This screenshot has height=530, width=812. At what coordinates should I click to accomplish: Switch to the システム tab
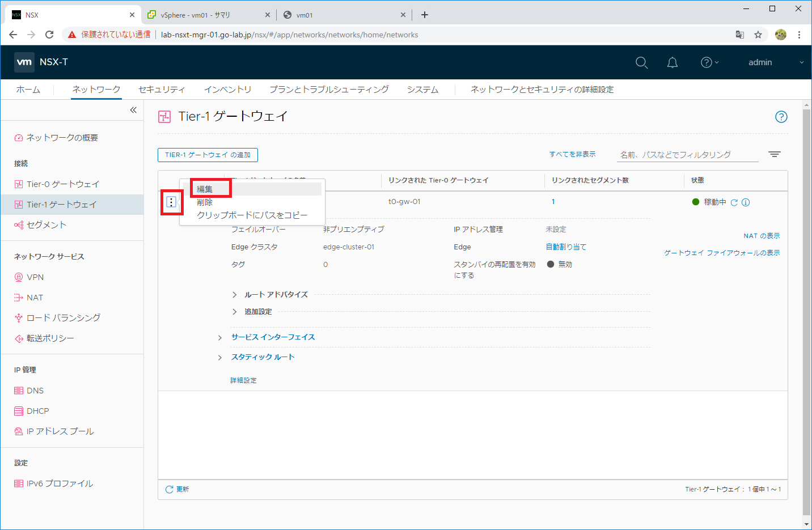[x=422, y=90]
